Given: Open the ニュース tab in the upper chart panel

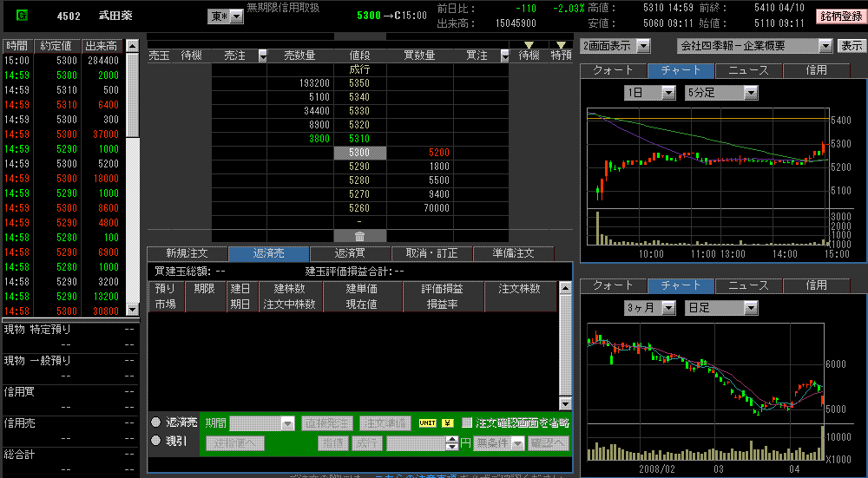Looking at the screenshot, I should 748,70.
